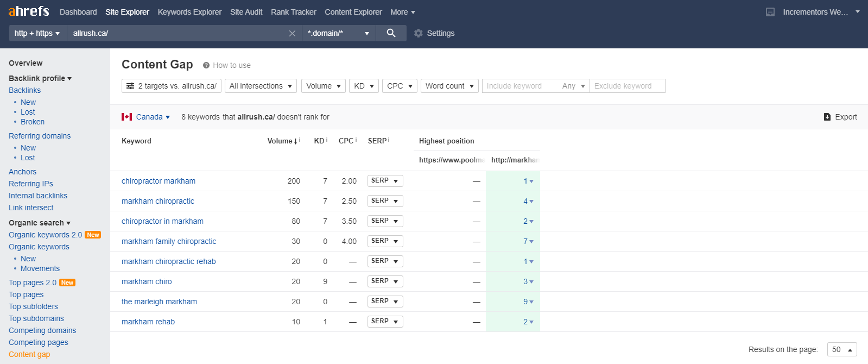The height and width of the screenshot is (364, 868).
Task: Open Top subdomains report
Action: click(36, 318)
